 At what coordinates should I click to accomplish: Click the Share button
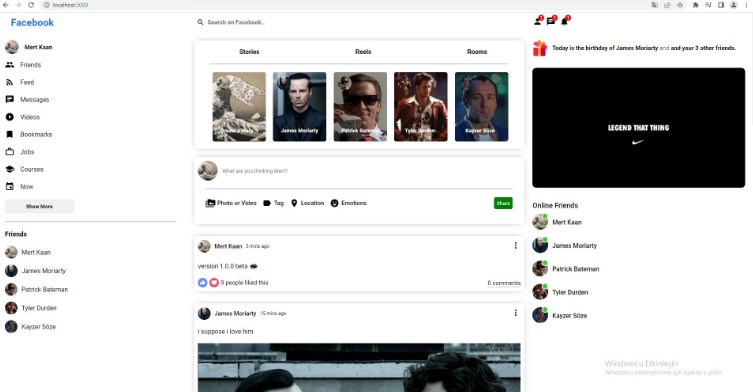(503, 203)
